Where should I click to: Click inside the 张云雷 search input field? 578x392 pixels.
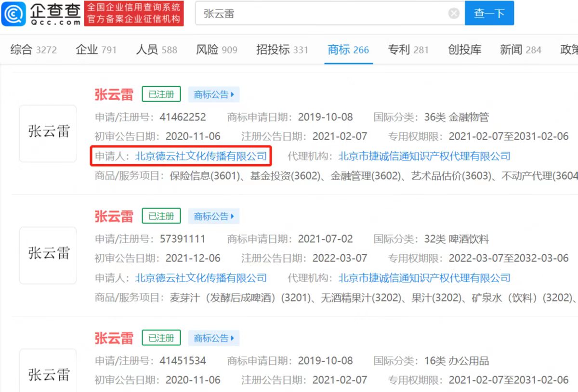coord(289,13)
